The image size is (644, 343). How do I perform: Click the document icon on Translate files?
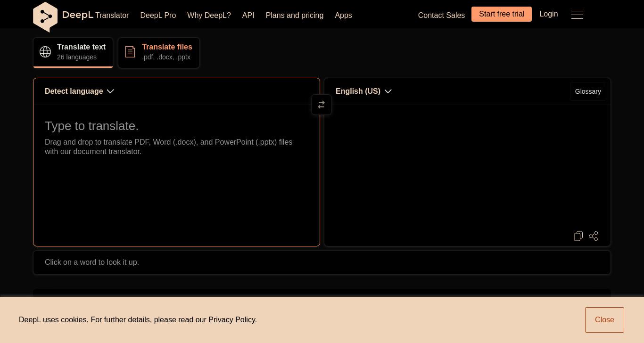coord(130,52)
